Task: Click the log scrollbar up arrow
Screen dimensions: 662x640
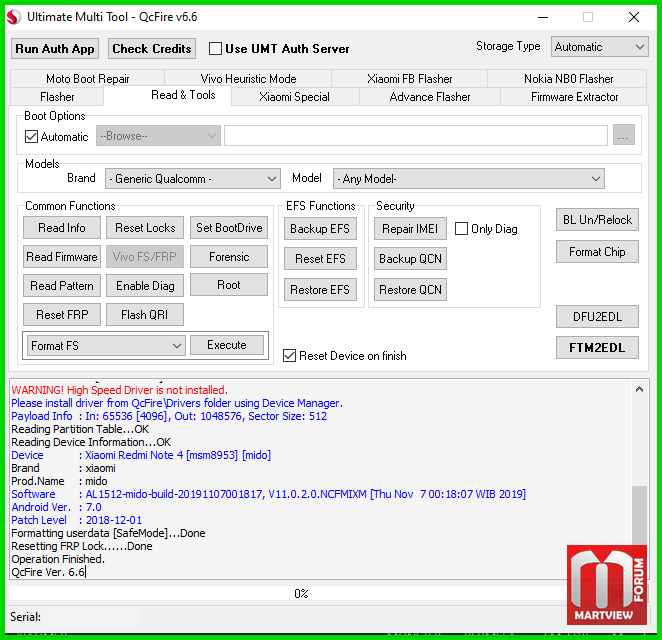Action: tap(639, 389)
